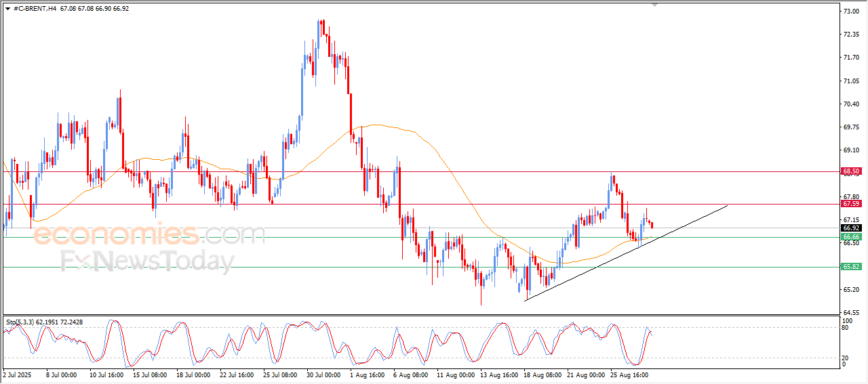Click the 10 Jul 16:00 time label
The height and width of the screenshot is (384, 868).
click(105, 374)
